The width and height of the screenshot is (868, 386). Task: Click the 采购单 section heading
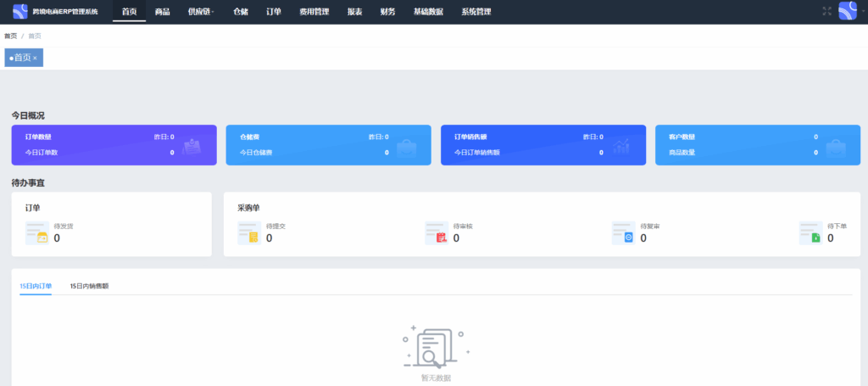[x=248, y=208]
